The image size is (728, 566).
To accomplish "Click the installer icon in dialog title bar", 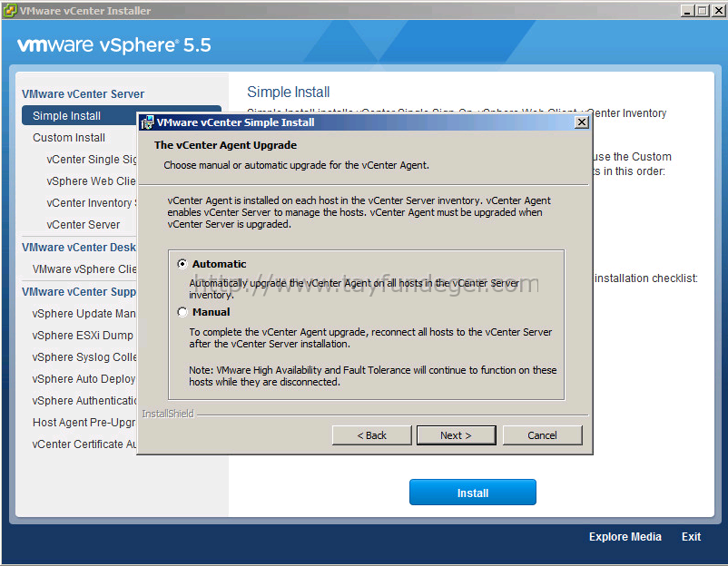I will click(x=147, y=122).
